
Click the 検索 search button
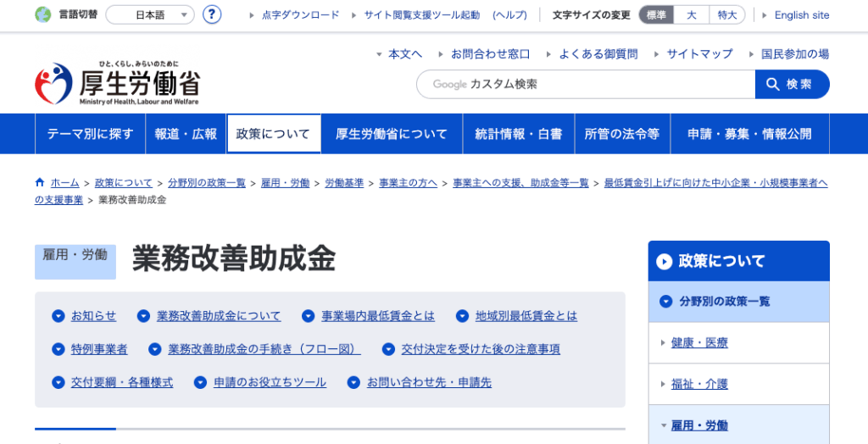tap(793, 84)
